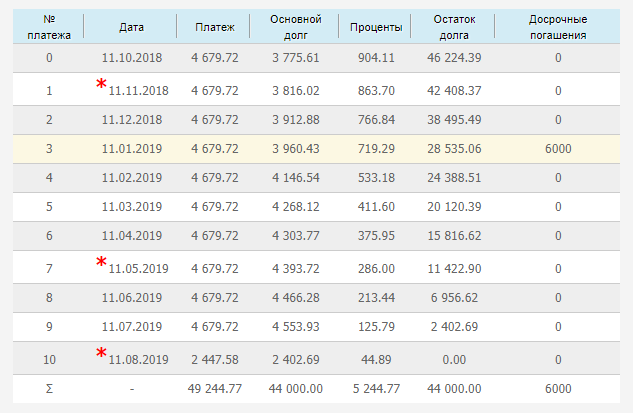The height and width of the screenshot is (413, 633).
Task: Click the "Дата" column header
Action: [x=131, y=27]
